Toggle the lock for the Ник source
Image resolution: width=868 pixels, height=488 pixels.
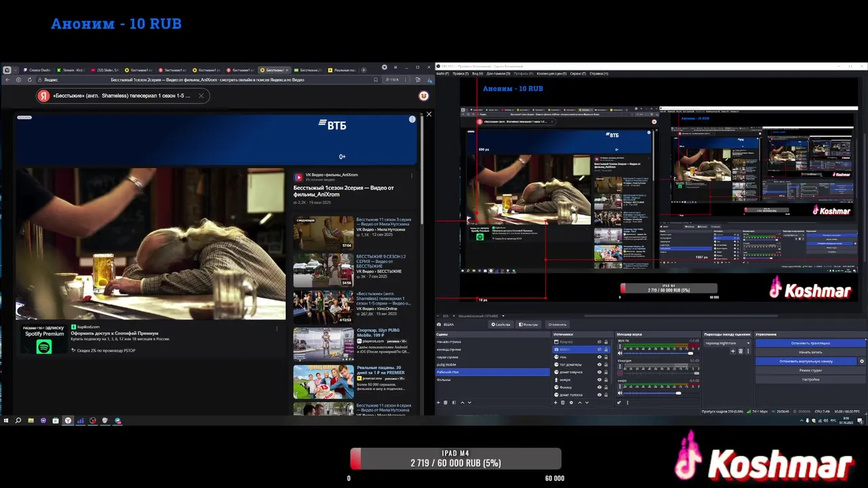606,357
